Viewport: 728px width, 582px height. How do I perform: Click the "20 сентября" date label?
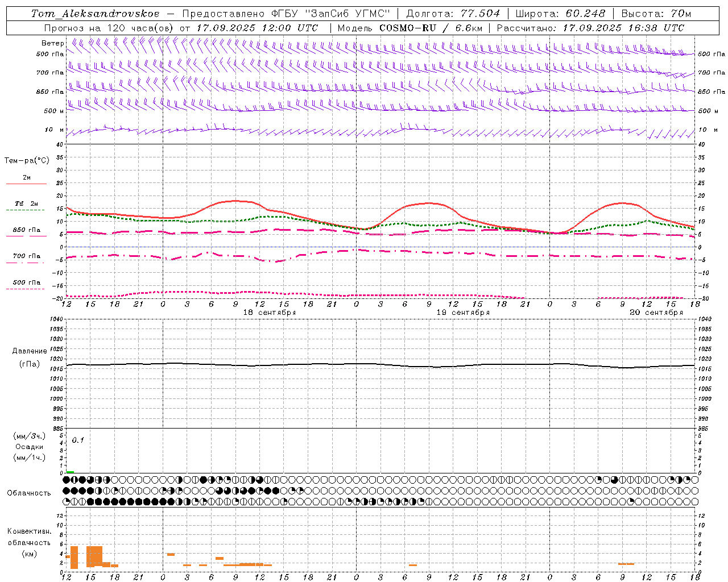(656, 312)
